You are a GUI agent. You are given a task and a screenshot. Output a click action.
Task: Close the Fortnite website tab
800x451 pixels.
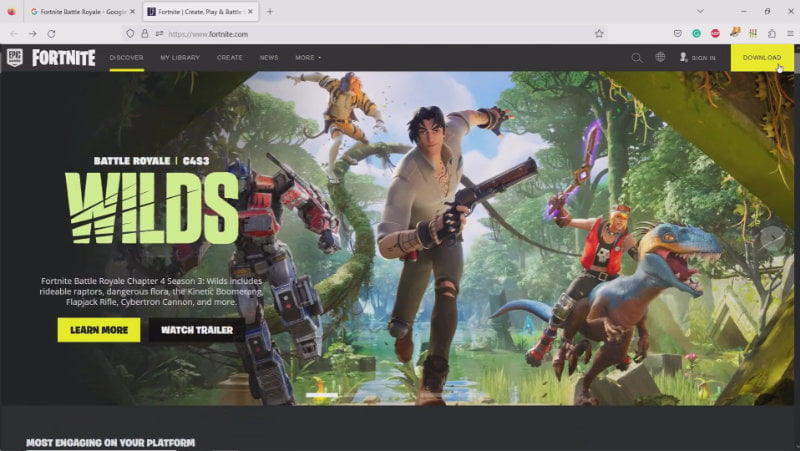[251, 12]
